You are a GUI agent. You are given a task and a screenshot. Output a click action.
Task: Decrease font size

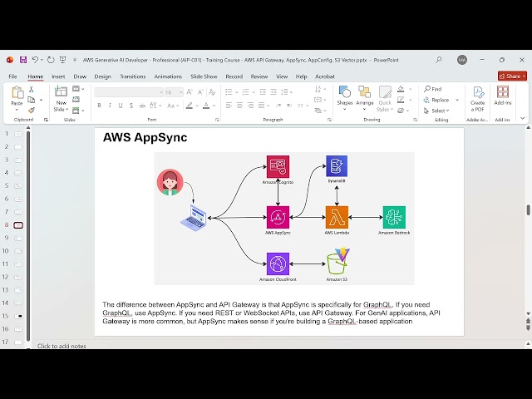(200, 92)
